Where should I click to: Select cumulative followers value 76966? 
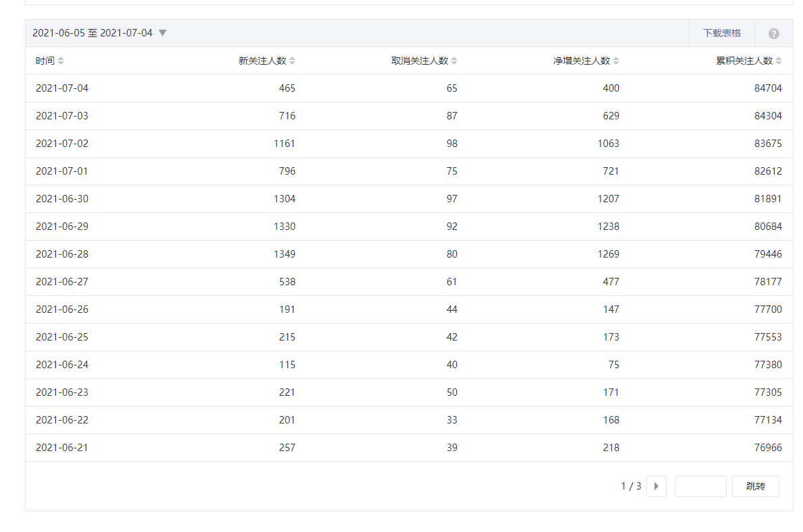click(768, 448)
